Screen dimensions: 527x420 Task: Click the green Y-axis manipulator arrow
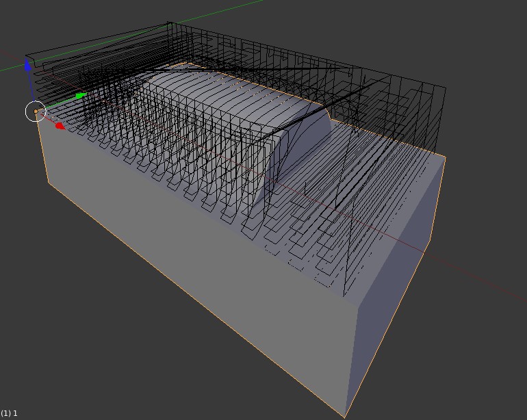81,96
